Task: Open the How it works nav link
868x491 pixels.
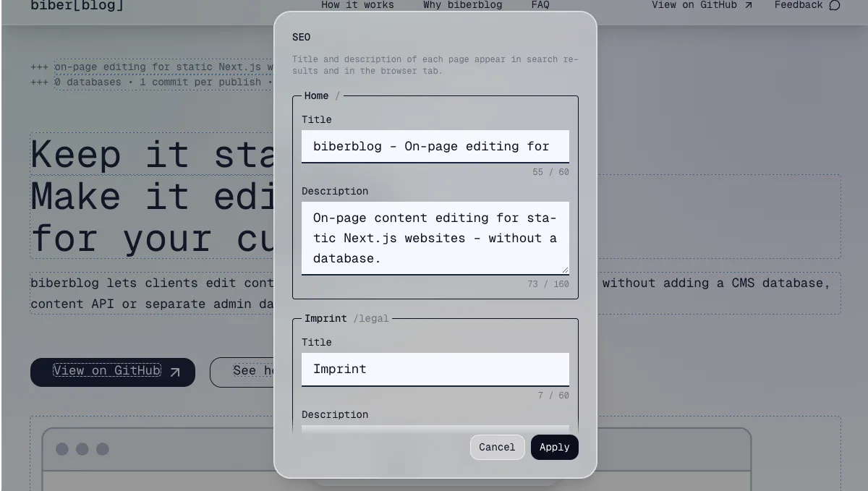Action: tap(357, 5)
